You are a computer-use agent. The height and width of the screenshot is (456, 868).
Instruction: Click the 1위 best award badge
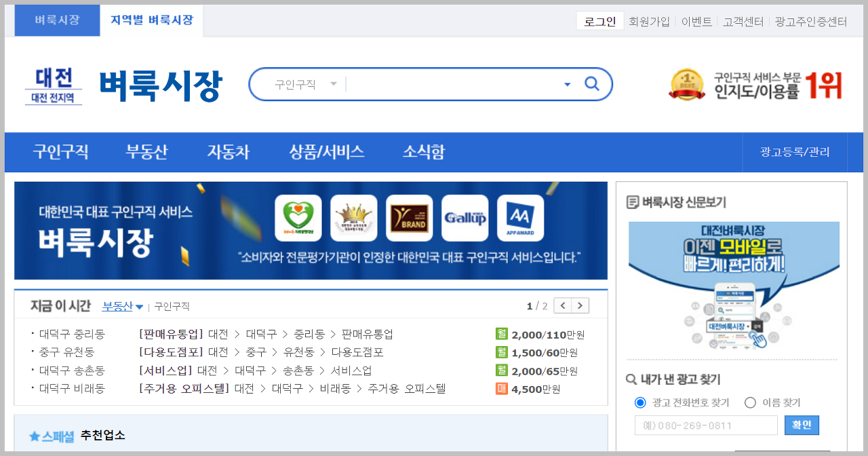755,85
